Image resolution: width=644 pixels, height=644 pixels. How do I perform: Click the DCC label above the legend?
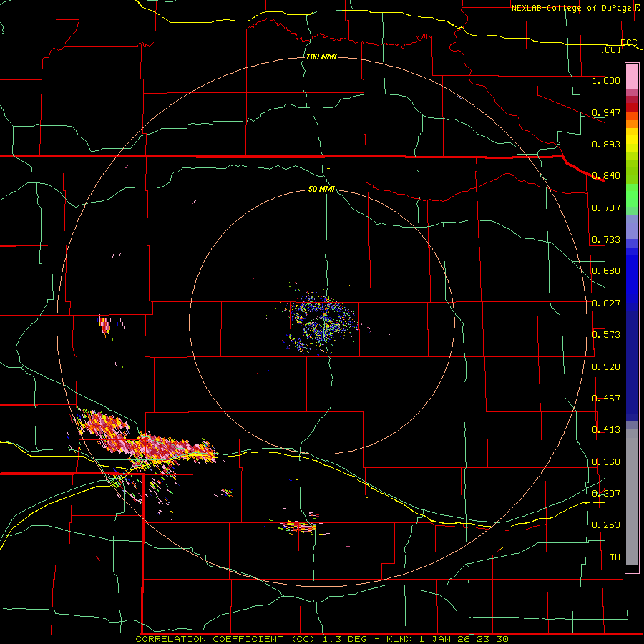tap(629, 43)
